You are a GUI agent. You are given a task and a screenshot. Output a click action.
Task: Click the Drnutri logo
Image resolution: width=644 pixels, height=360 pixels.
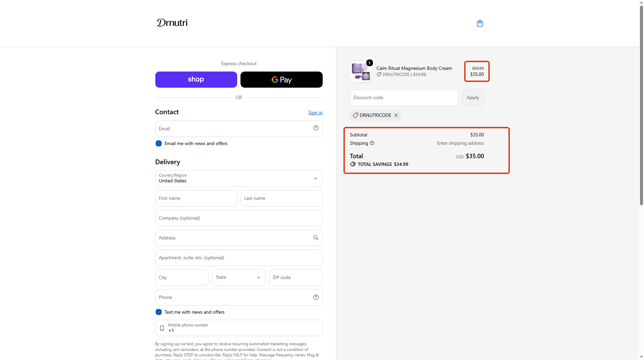172,23
